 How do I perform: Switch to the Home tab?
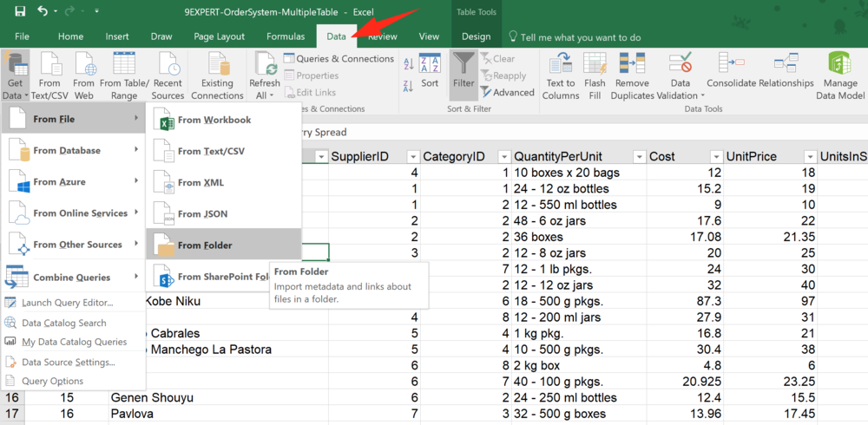(71, 36)
